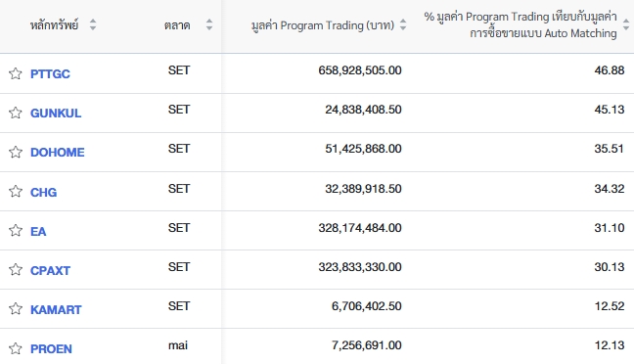This screenshot has width=634, height=364.
Task: Mark DOHOME with the star icon
Action: (16, 152)
